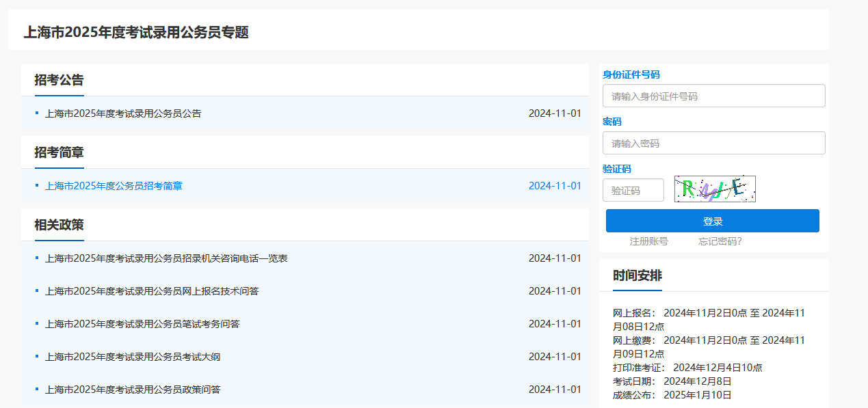
Task: Click the 网上缴费 schedule text
Action: click(x=709, y=347)
